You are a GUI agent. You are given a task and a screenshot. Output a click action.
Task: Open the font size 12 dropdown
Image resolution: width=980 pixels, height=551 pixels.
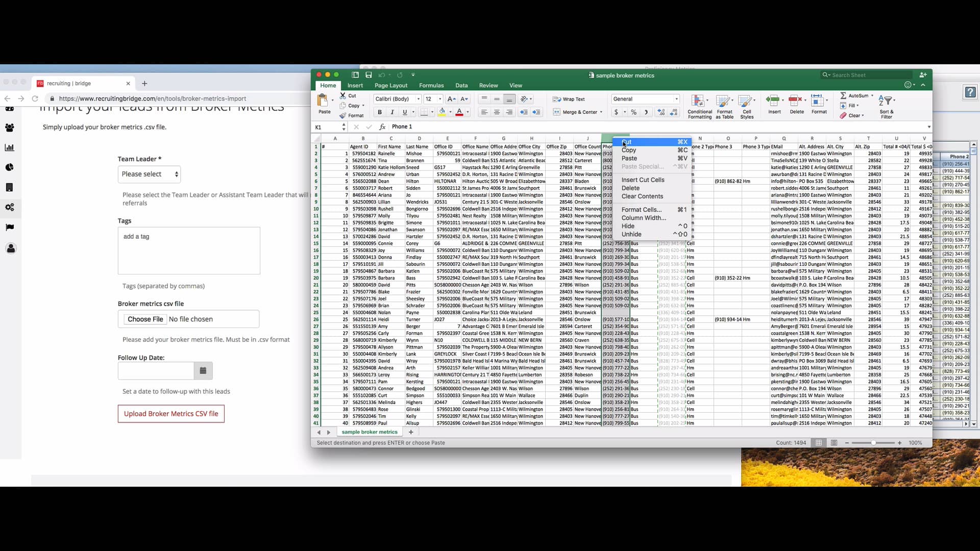[x=440, y=99]
